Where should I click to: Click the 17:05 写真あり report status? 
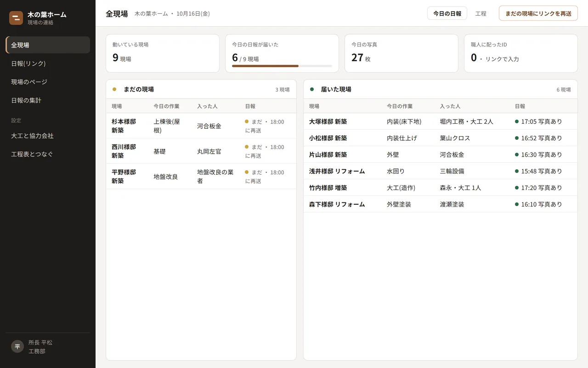pos(538,121)
